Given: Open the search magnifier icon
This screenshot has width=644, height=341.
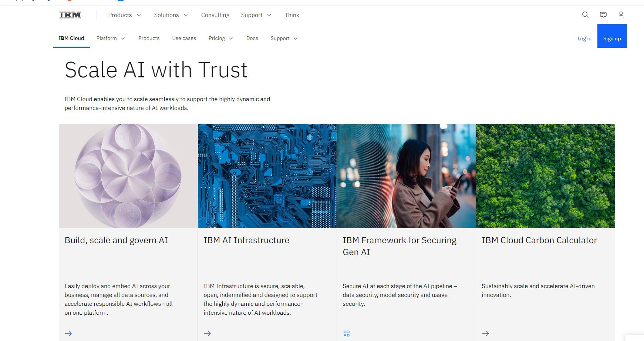Looking at the screenshot, I should click(585, 15).
